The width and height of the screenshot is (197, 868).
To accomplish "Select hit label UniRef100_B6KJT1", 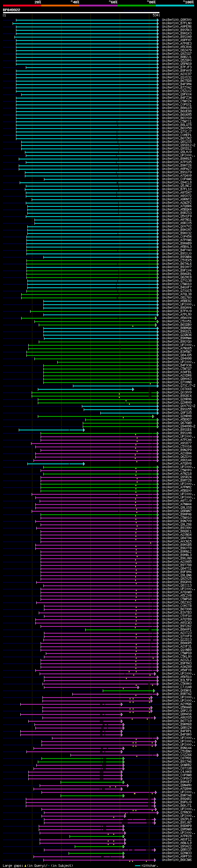I will 177,806.
